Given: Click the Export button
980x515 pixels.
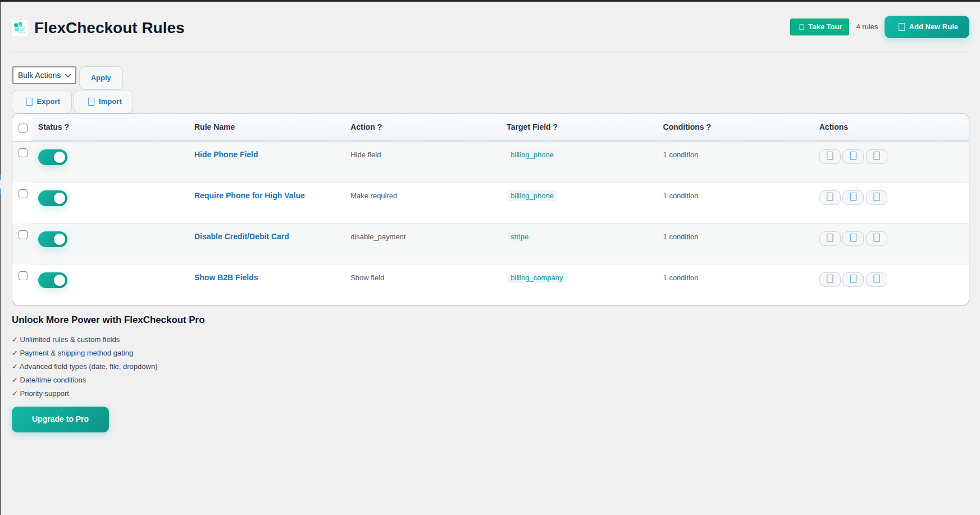Looking at the screenshot, I should [x=42, y=101].
